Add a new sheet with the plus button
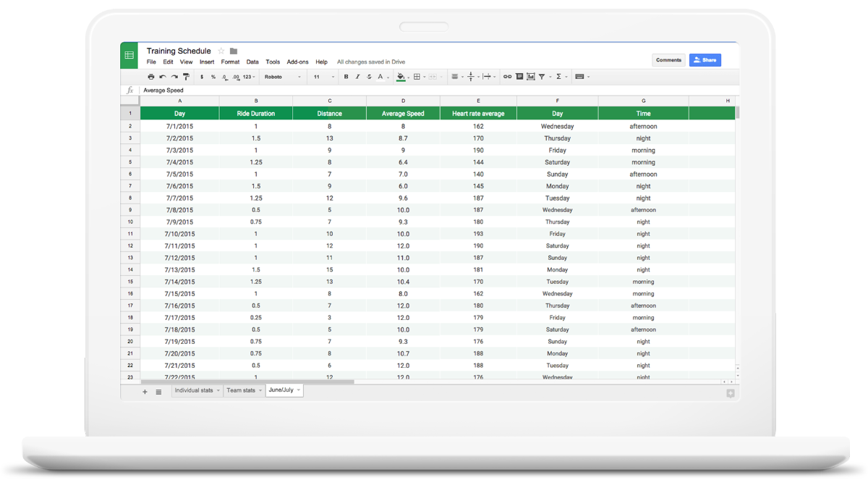868x488 pixels. point(145,392)
